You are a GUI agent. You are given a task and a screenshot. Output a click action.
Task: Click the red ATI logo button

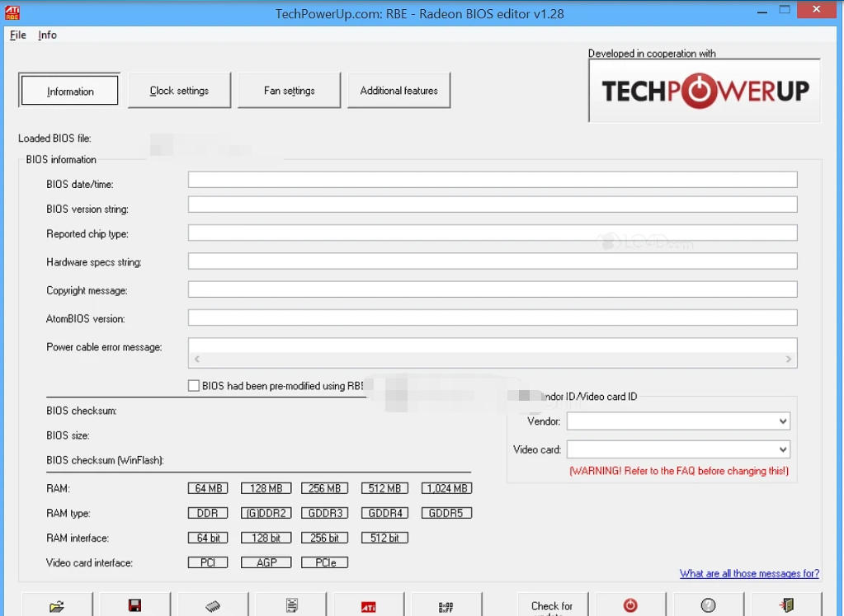[369, 606]
